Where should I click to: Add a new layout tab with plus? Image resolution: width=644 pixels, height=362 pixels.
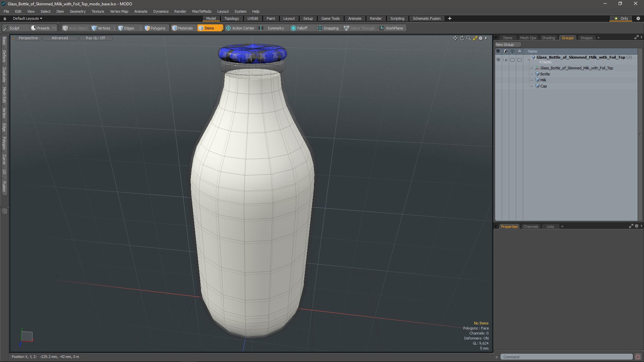(x=450, y=18)
